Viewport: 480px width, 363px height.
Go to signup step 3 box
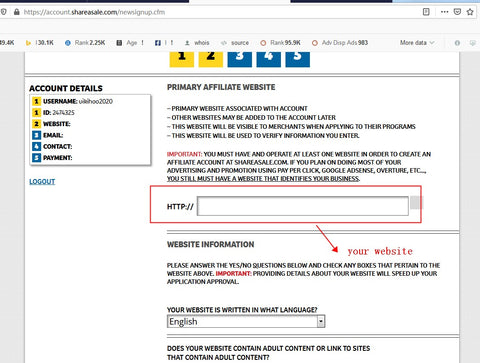pos(240,59)
